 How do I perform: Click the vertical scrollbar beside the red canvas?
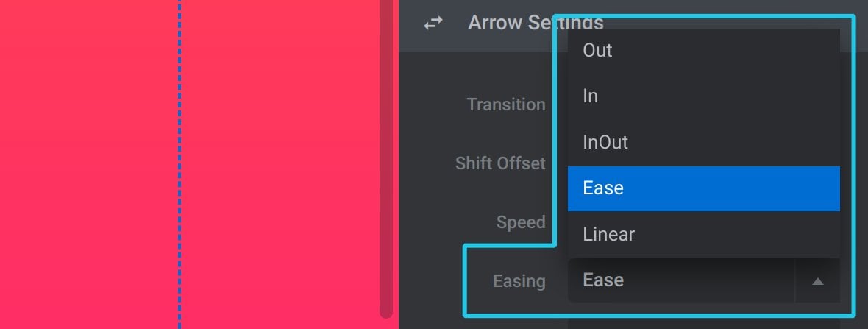(386, 159)
